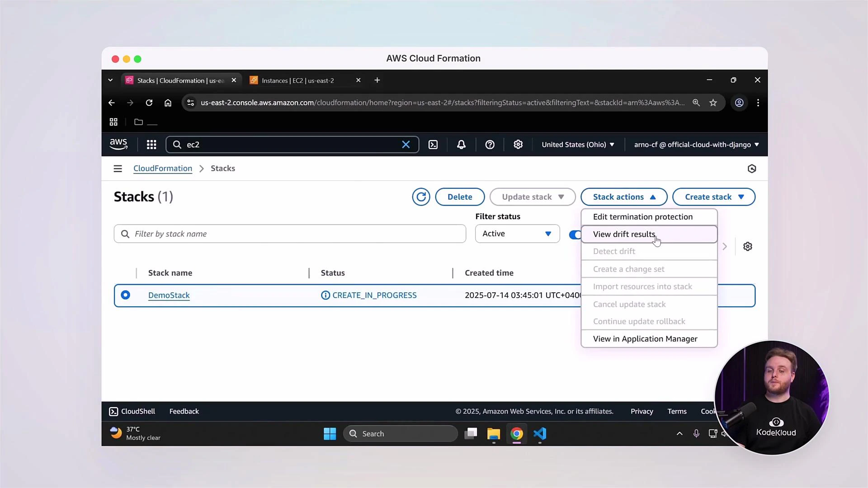Open the Chrome profile icon

[739, 103]
